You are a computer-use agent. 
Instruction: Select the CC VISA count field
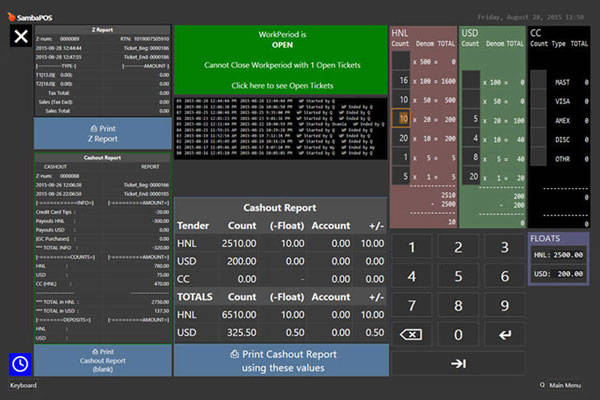(538, 100)
